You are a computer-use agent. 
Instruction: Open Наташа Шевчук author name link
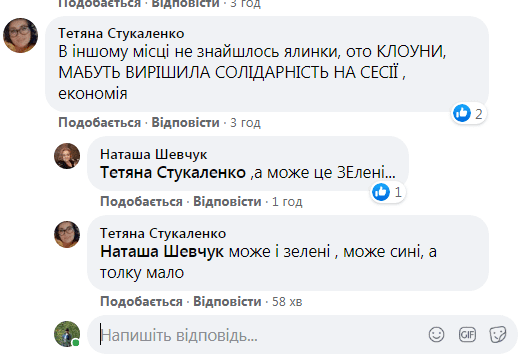[154, 154]
